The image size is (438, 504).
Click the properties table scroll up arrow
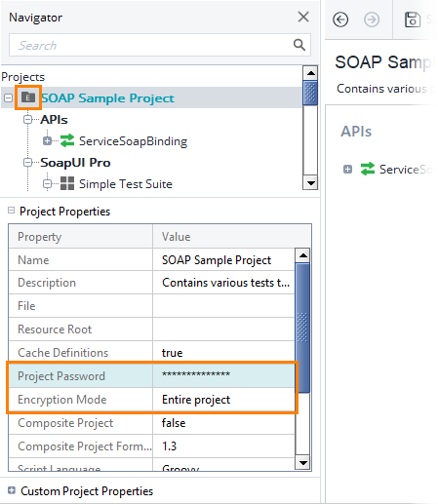pyautogui.click(x=302, y=255)
